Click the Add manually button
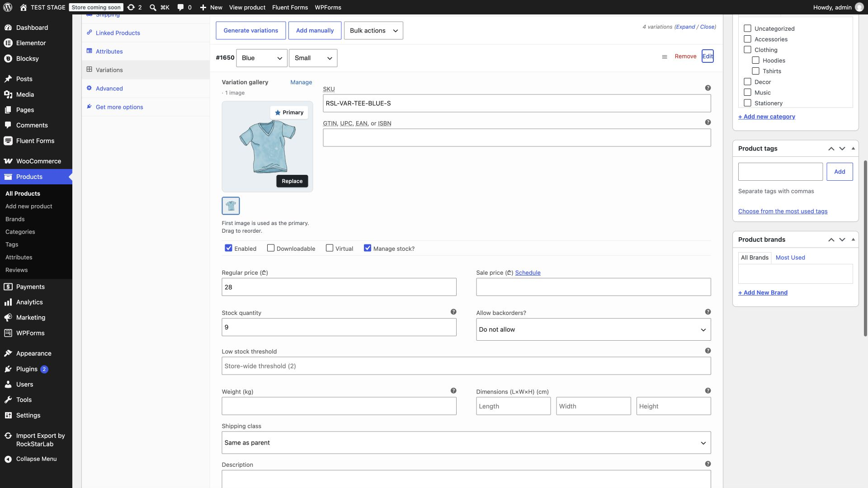The width and height of the screenshot is (868, 488). click(315, 31)
